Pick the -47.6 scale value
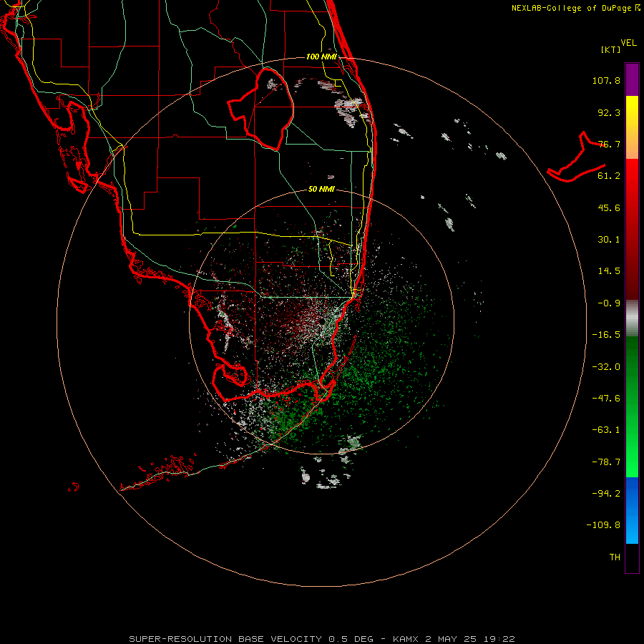 coord(606,399)
